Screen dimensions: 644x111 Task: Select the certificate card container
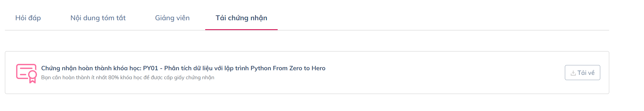coord(307,73)
